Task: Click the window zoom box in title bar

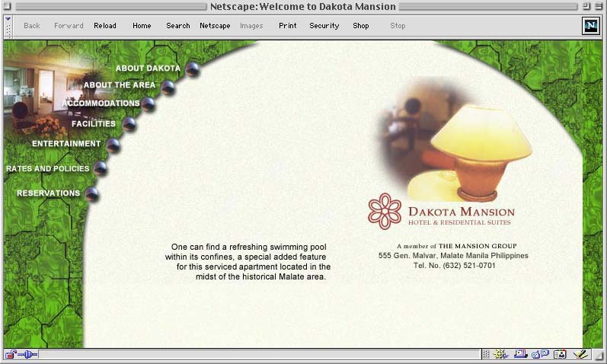Action: pyautogui.click(x=586, y=6)
